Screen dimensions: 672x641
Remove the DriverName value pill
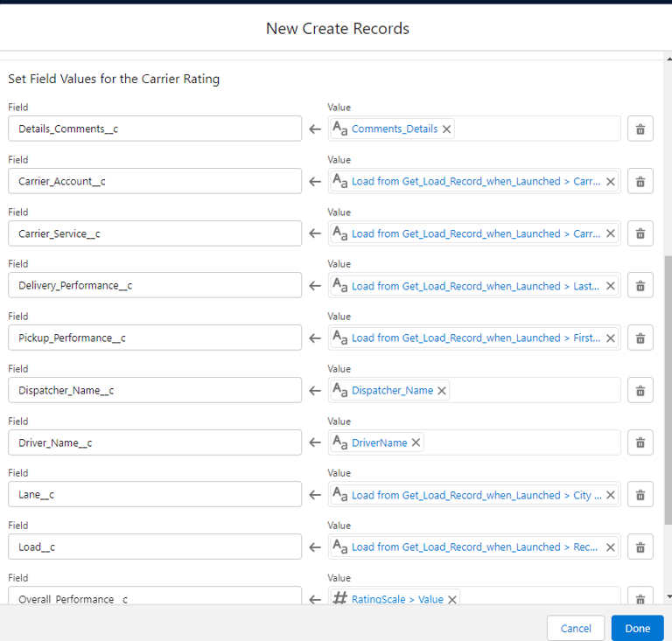coord(416,442)
